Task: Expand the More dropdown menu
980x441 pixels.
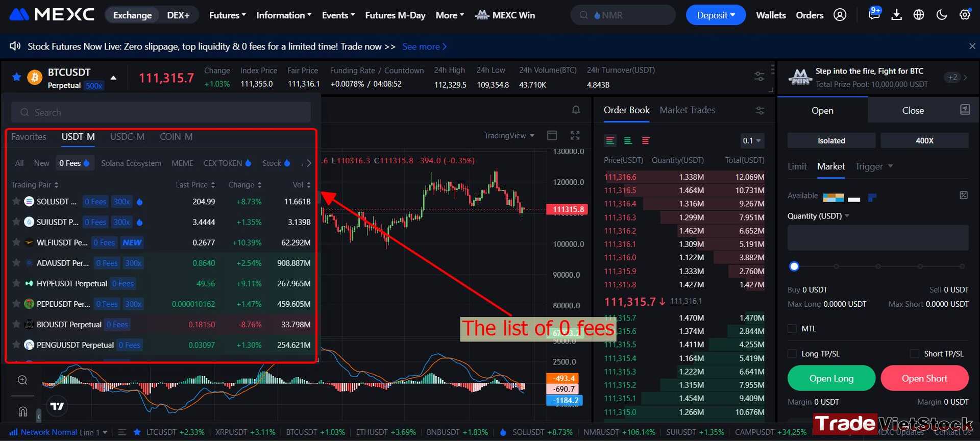Action: (450, 15)
